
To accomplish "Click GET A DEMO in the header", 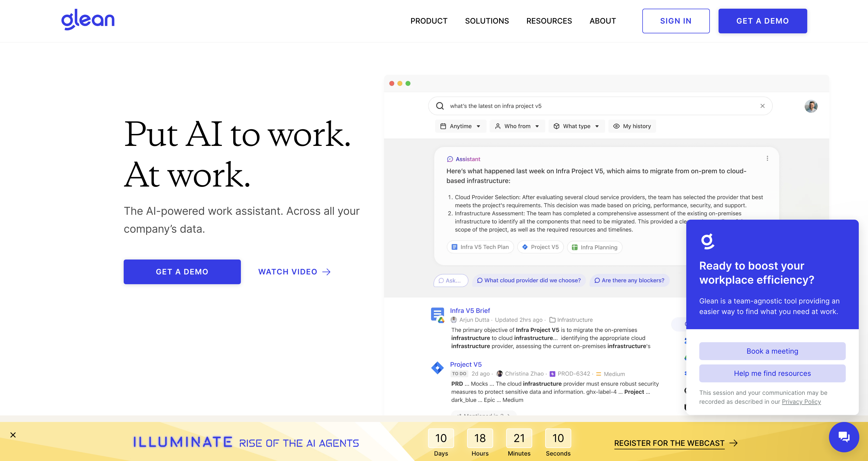I will point(762,21).
